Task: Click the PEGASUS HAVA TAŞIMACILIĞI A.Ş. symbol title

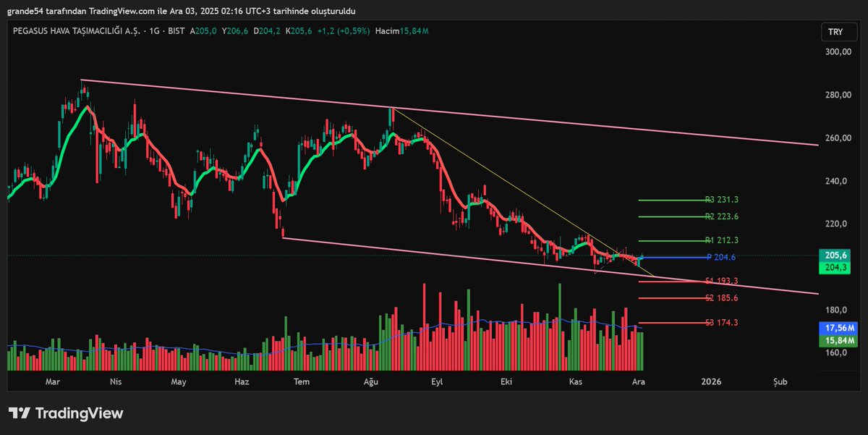Action: (x=75, y=31)
